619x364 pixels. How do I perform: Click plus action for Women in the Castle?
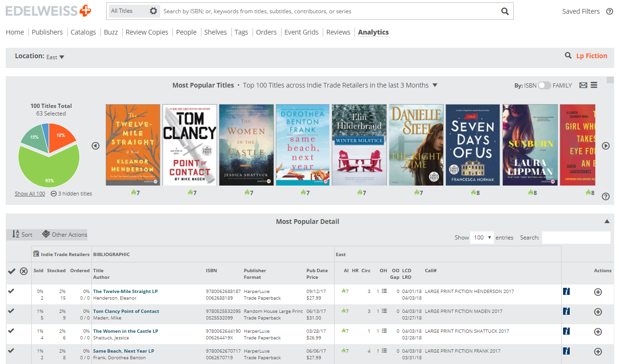click(x=598, y=332)
